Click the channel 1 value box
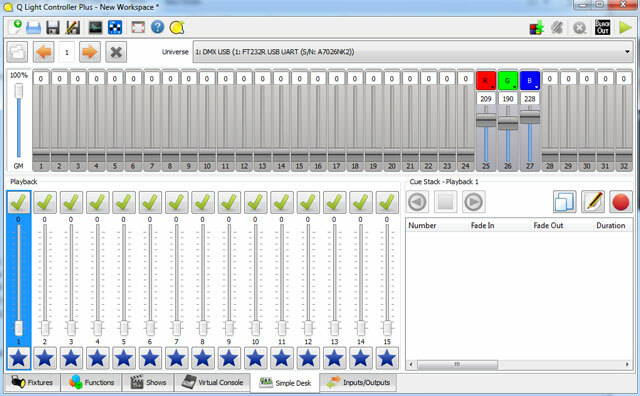640x396 pixels. pos(41,78)
